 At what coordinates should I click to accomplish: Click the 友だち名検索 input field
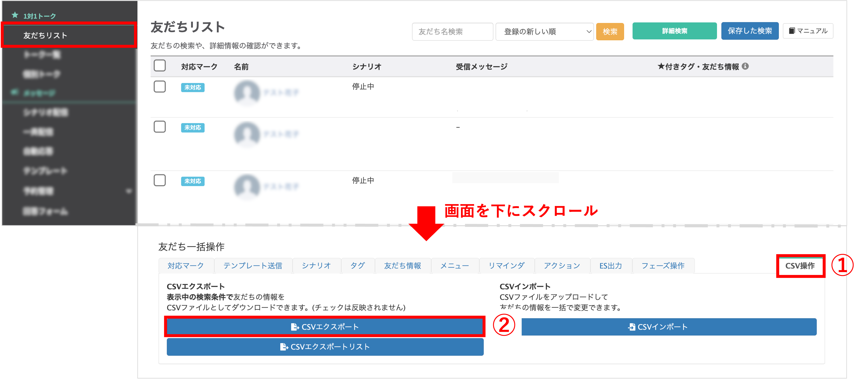[x=452, y=32]
